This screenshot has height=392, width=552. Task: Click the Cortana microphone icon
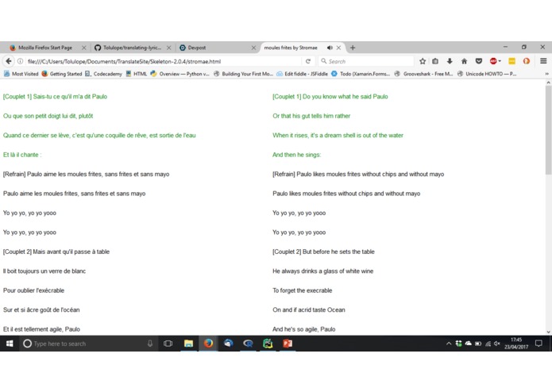tap(150, 344)
